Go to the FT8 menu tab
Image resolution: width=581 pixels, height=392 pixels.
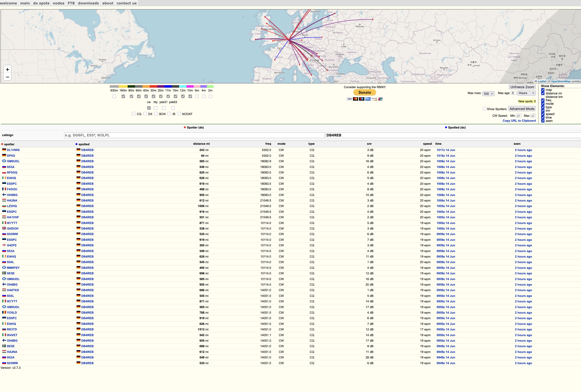(71, 3)
